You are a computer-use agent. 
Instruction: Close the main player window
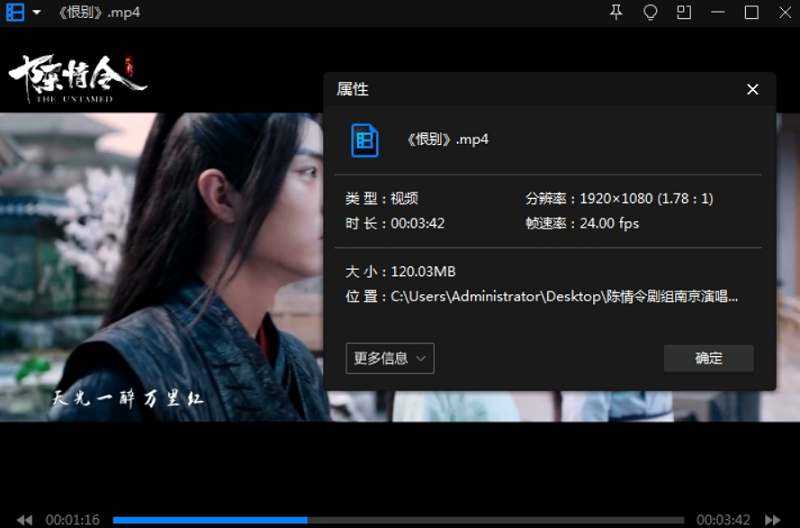pos(783,12)
